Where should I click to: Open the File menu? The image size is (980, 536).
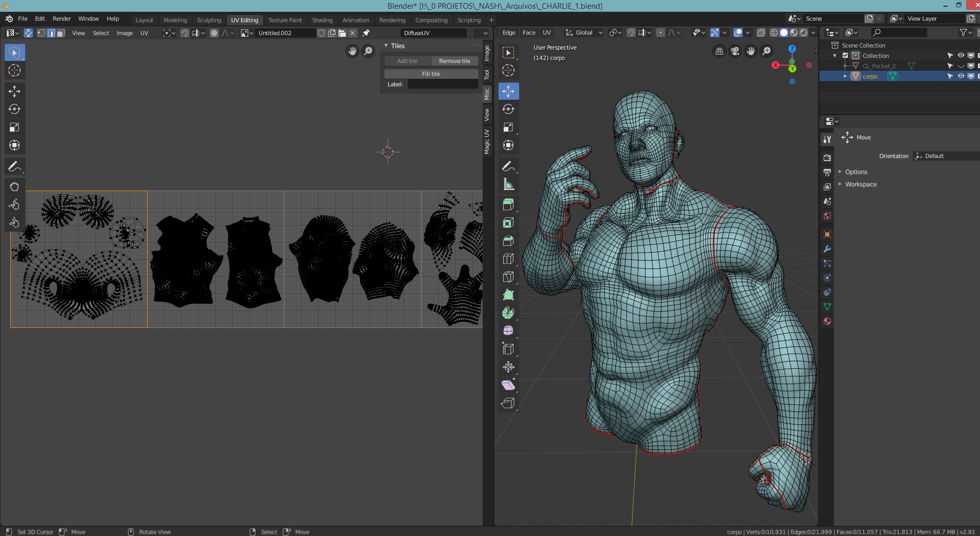23,19
